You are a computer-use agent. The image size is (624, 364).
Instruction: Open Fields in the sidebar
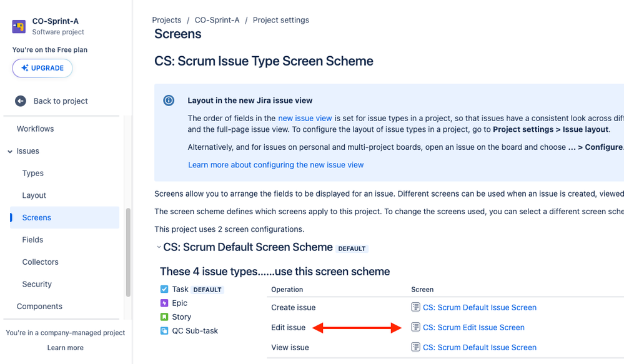[x=32, y=240]
